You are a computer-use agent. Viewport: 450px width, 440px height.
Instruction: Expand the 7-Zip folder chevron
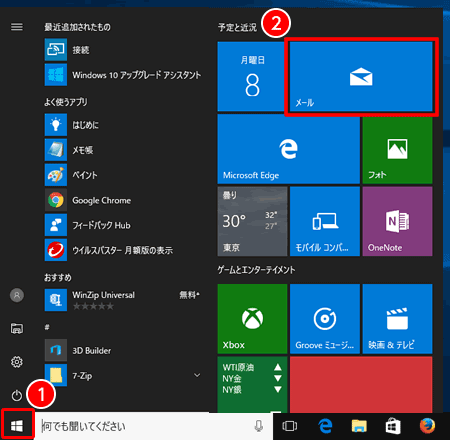point(197,375)
